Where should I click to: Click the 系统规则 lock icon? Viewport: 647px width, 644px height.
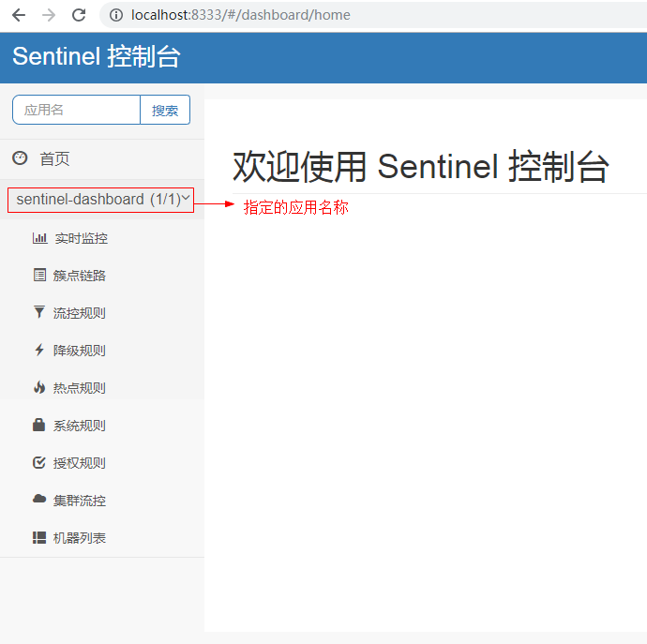click(x=39, y=425)
